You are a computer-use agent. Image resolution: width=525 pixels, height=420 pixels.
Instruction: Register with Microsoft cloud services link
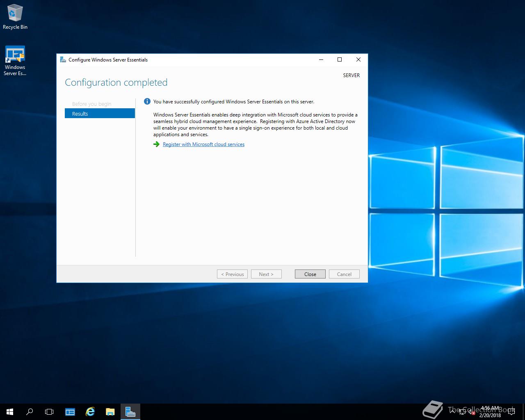203,144
